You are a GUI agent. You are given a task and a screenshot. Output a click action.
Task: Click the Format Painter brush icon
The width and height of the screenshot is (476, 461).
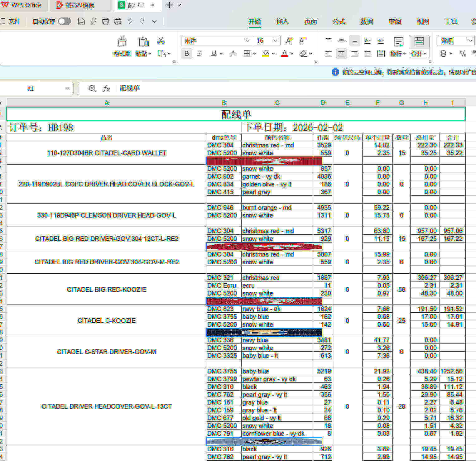pyautogui.click(x=122, y=42)
